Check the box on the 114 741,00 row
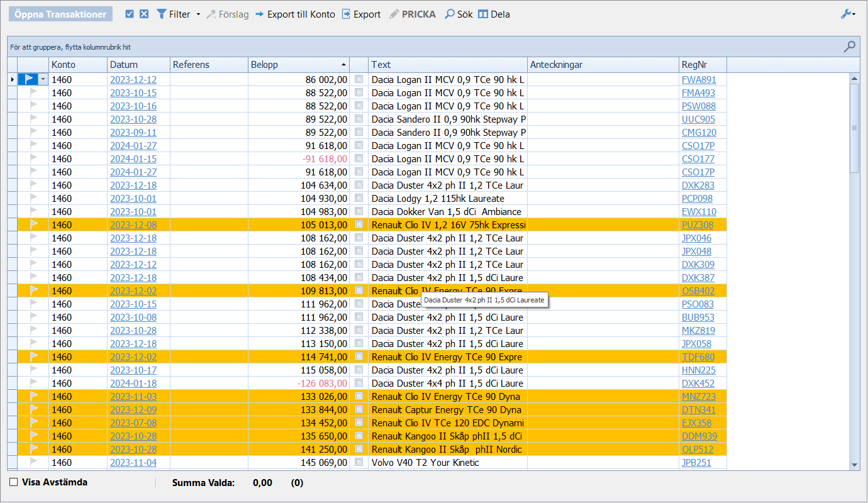Viewport: 868px width, 503px height. click(359, 357)
